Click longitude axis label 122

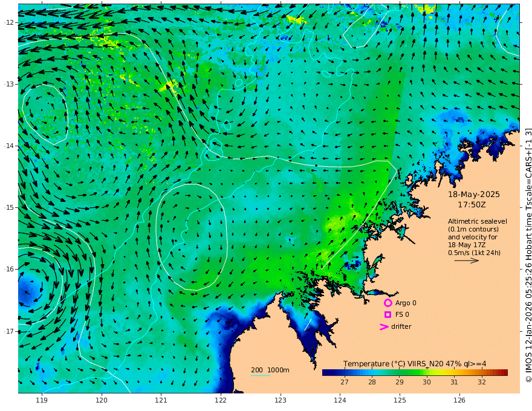point(221,400)
